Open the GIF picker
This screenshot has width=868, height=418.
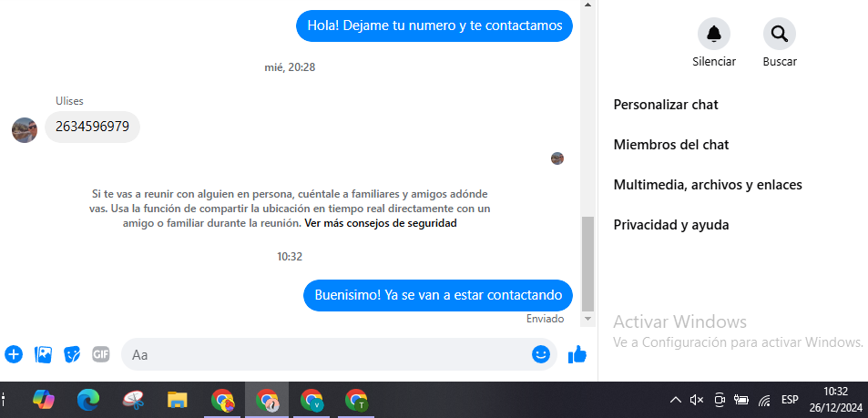[101, 354]
